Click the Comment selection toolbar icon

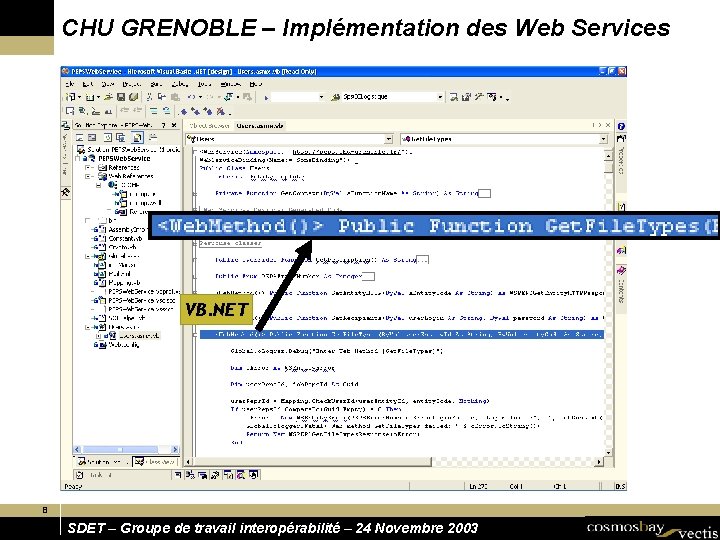pos(154,111)
